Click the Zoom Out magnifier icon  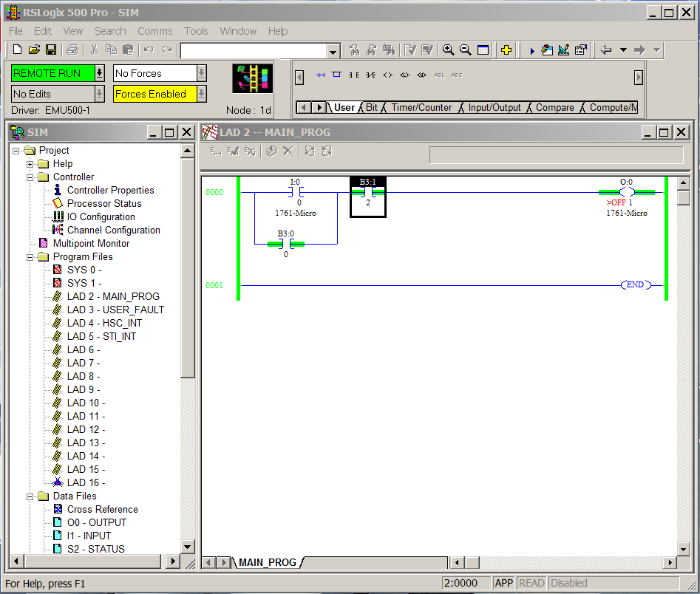tap(465, 49)
